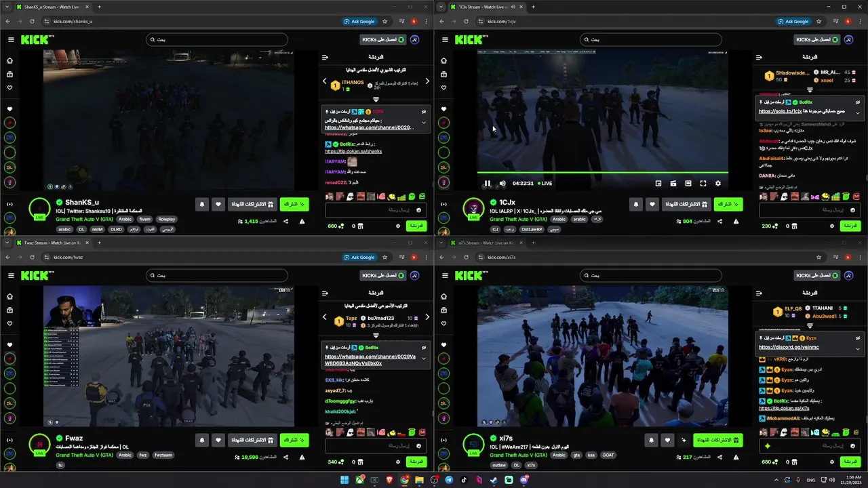This screenshot has height=488, width=868.
Task: Click message input in 1CJx chat
Action: 808,210
